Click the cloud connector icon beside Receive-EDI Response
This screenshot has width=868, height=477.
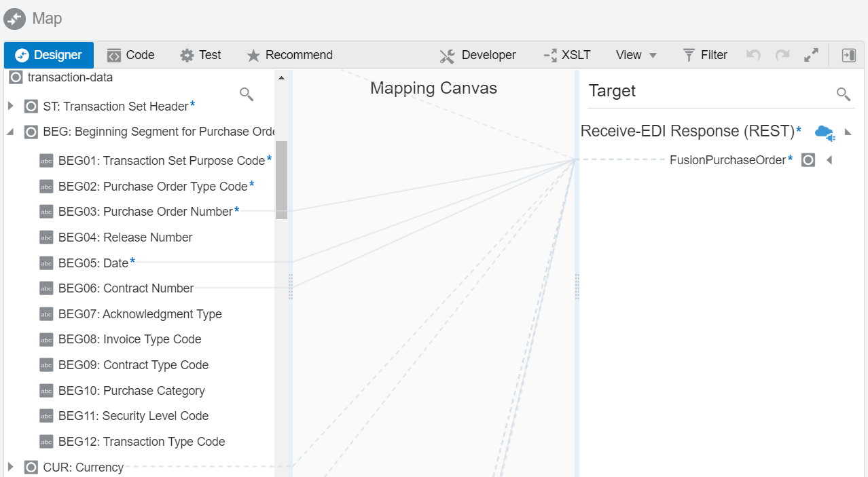(825, 132)
